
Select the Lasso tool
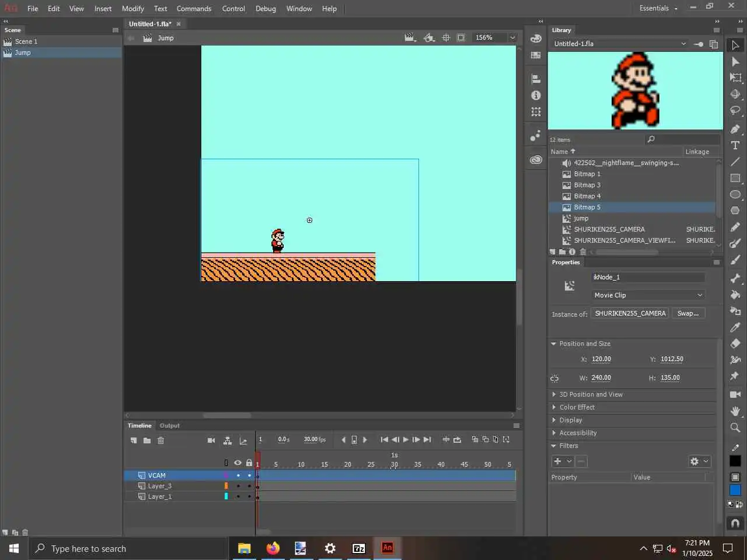coord(735,110)
